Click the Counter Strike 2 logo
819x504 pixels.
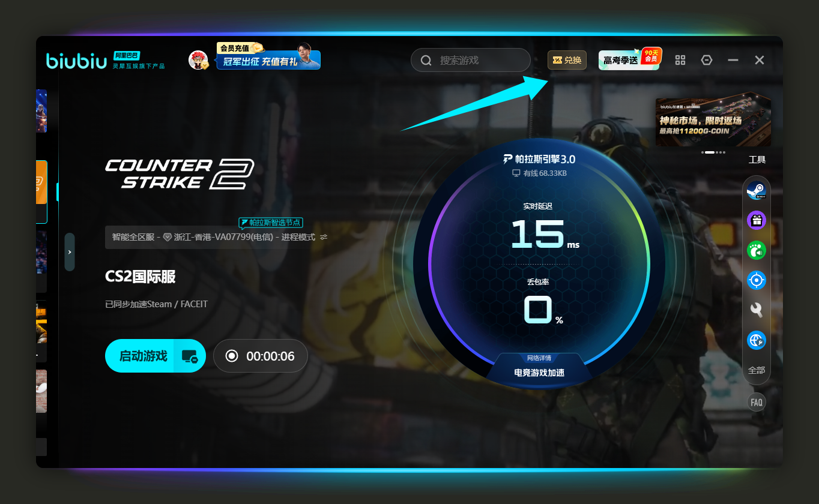[x=180, y=173]
